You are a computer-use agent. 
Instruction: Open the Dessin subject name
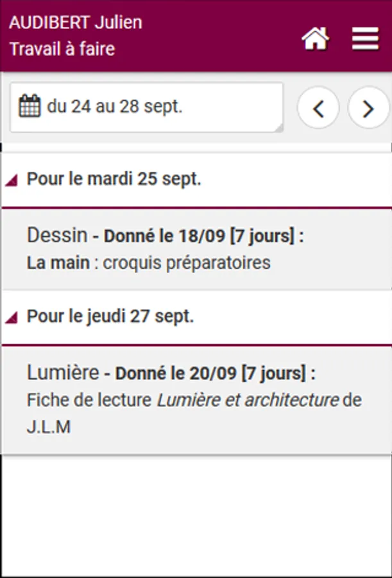[x=57, y=235]
